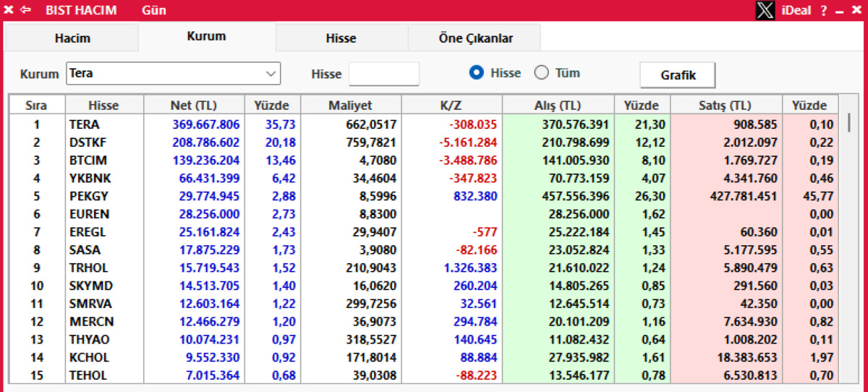Click the X (Twitter) logo icon
The width and height of the screenshot is (868, 392).
pyautogui.click(x=765, y=10)
